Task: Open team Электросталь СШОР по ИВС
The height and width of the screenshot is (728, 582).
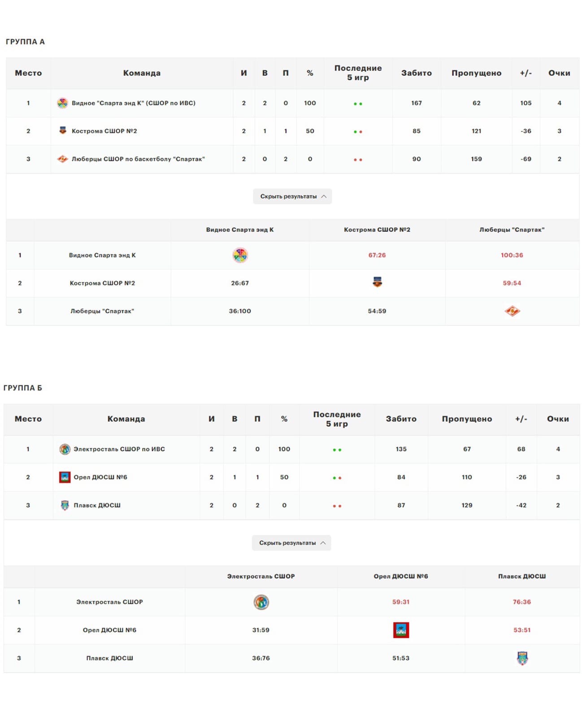Action: pos(119,449)
